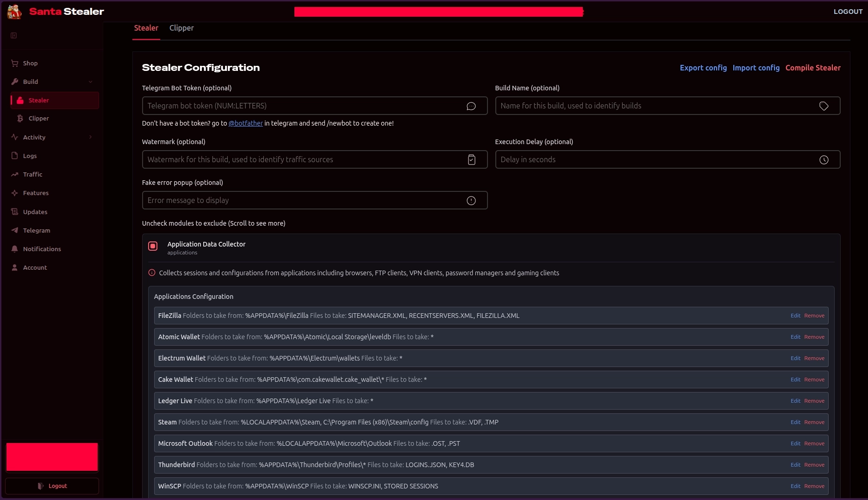The image size is (868, 500).
Task: Switch to the Clipper tab
Action: [x=181, y=28]
